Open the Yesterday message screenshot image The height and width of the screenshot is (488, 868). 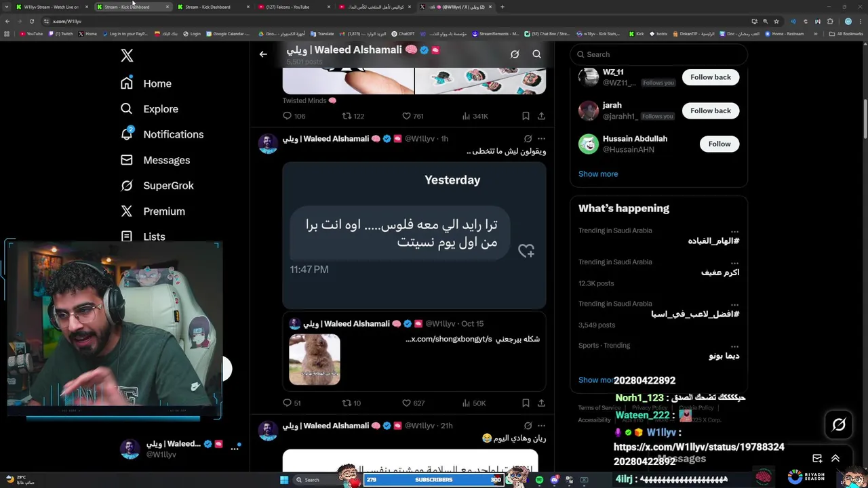pos(414,235)
